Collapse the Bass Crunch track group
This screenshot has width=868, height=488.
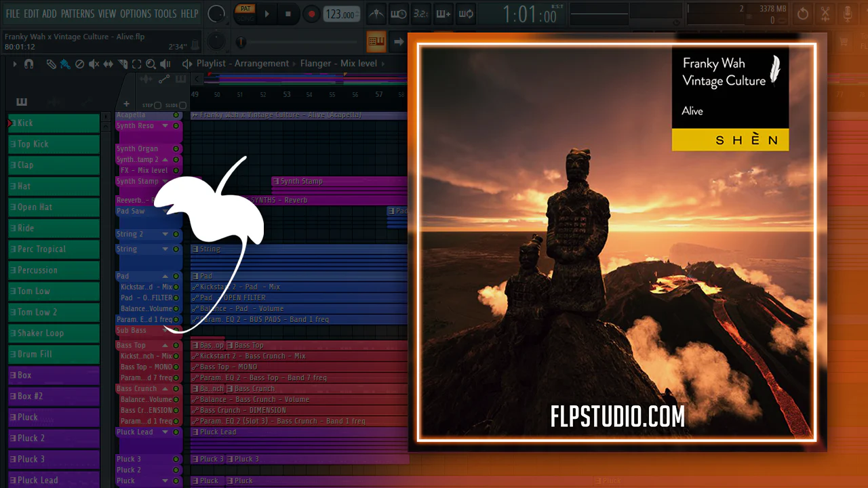(x=165, y=389)
